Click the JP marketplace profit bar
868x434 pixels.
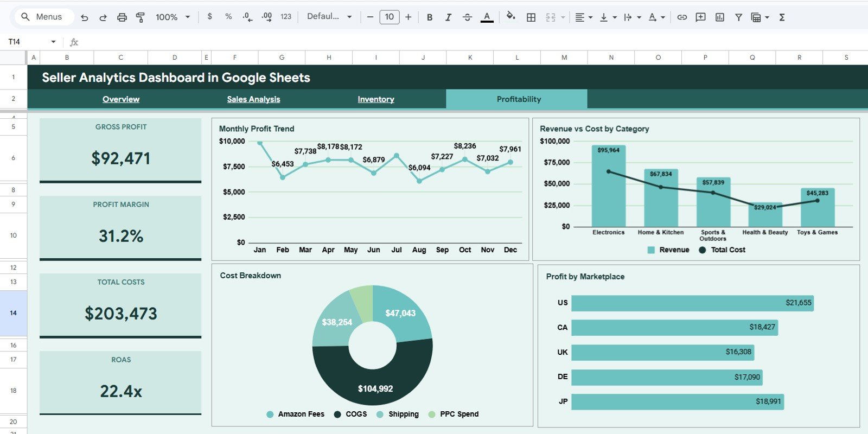[678, 402]
